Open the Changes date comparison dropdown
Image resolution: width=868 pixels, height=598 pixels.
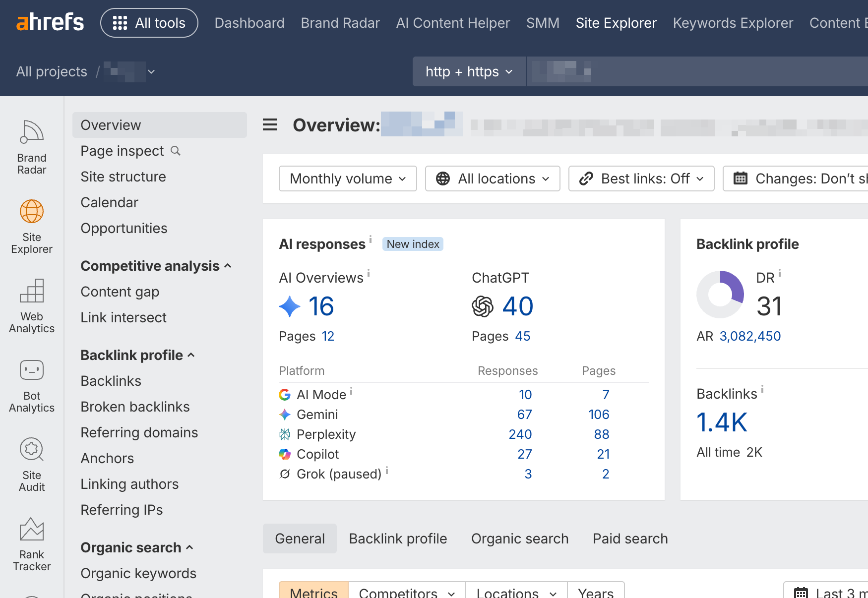[796, 179]
